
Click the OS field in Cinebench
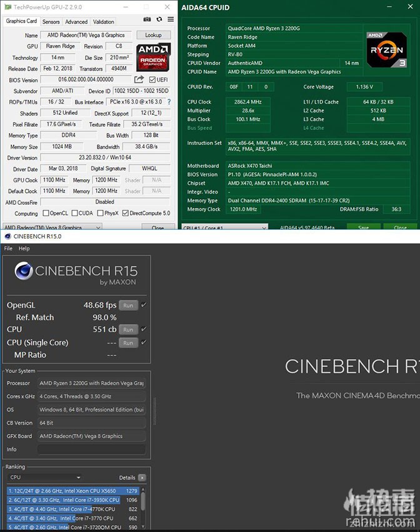[92, 410]
